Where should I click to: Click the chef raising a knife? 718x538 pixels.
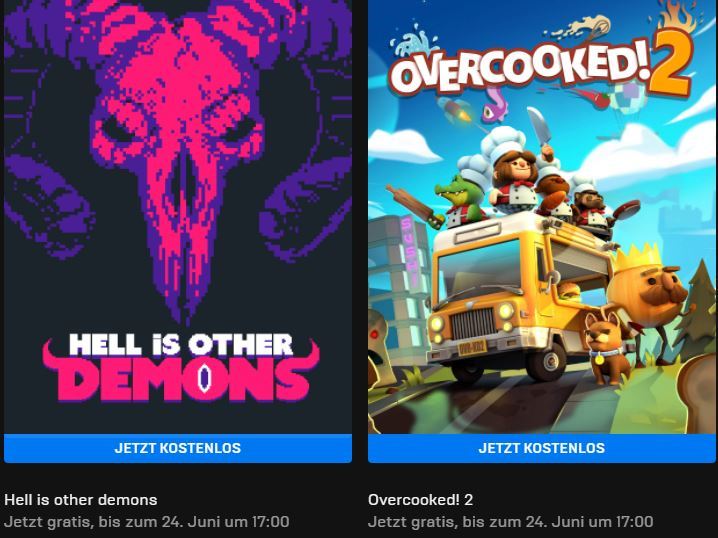[x=515, y=172]
